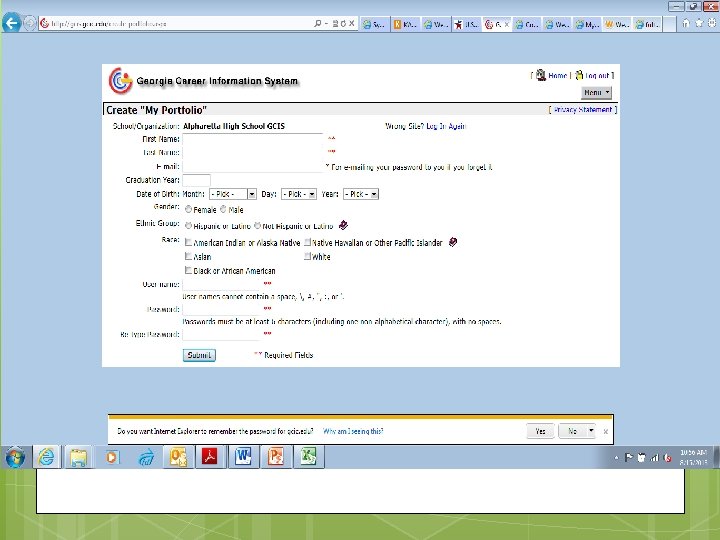Click the Log out link
The height and width of the screenshot is (540, 720).
click(x=597, y=75)
